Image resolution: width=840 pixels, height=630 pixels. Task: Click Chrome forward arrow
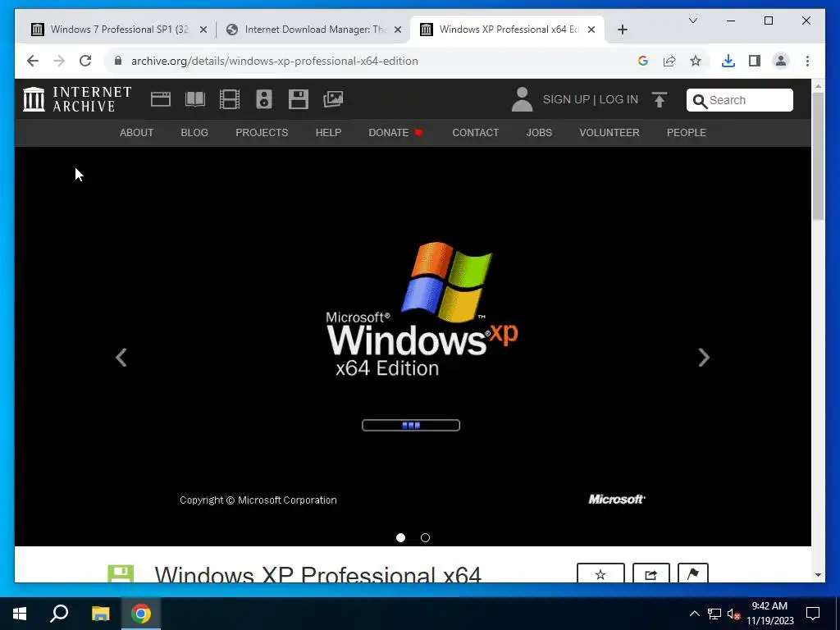point(59,61)
